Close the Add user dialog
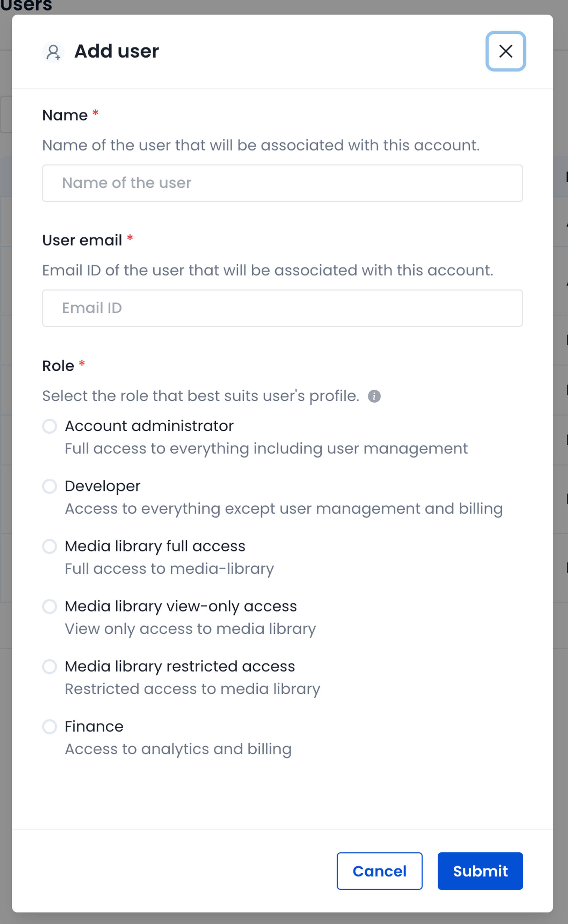The height and width of the screenshot is (924, 568). [506, 51]
